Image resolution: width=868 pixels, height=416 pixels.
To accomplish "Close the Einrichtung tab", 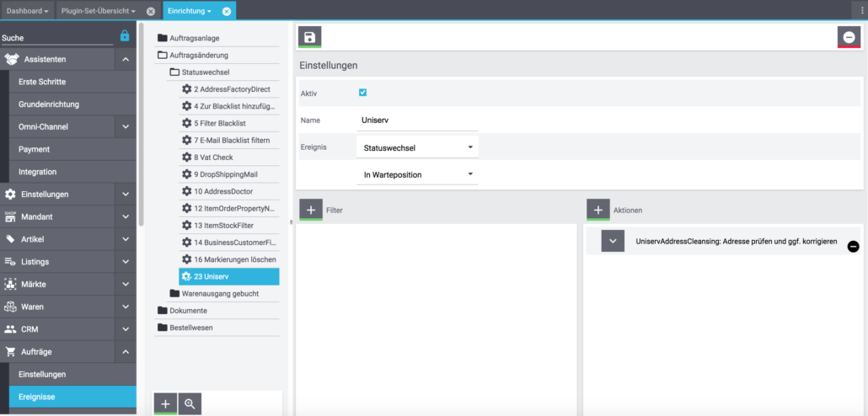I will [227, 11].
